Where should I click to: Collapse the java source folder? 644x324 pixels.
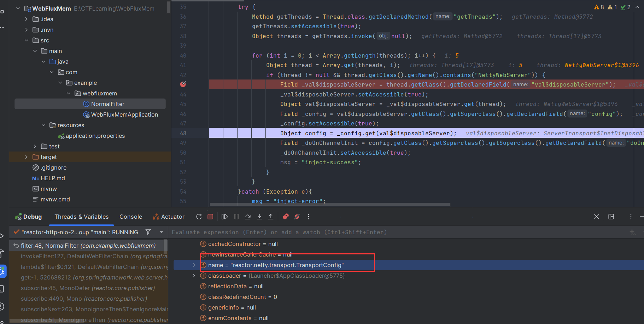click(x=43, y=61)
